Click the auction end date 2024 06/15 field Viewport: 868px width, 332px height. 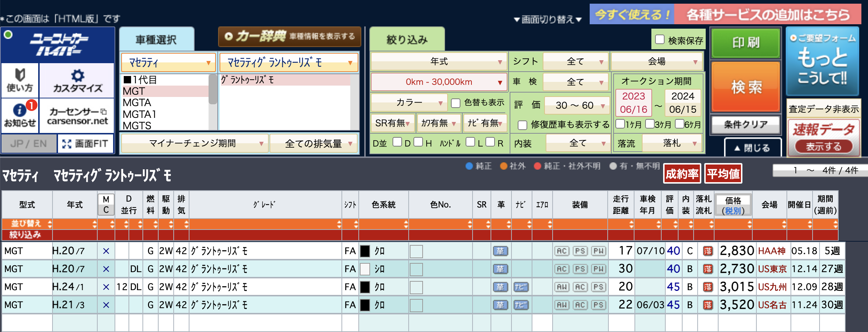(x=683, y=103)
